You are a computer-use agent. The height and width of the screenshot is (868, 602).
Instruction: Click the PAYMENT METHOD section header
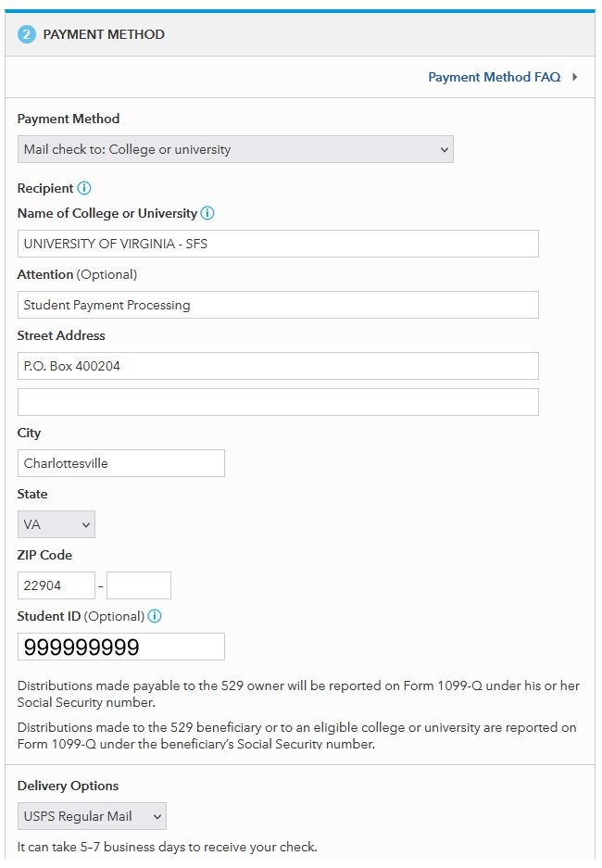pos(104,35)
